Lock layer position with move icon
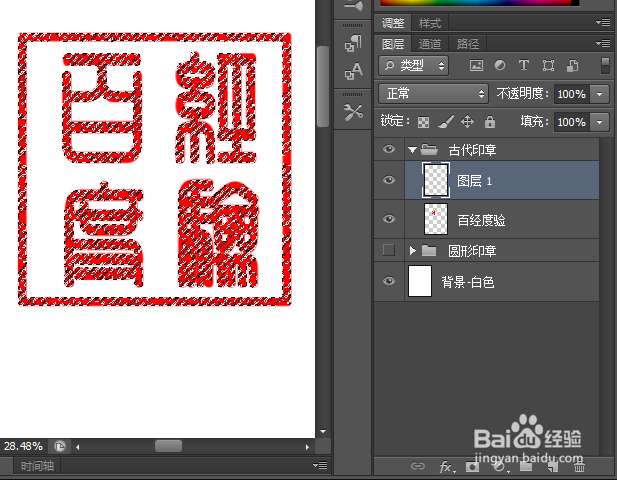The width and height of the screenshot is (617, 480). pos(467,122)
